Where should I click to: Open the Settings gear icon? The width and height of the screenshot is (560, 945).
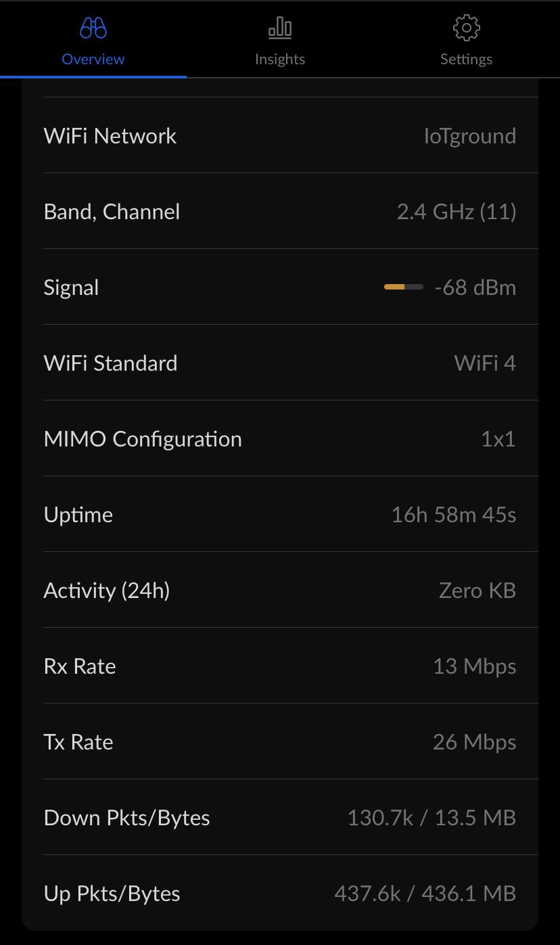click(x=466, y=28)
